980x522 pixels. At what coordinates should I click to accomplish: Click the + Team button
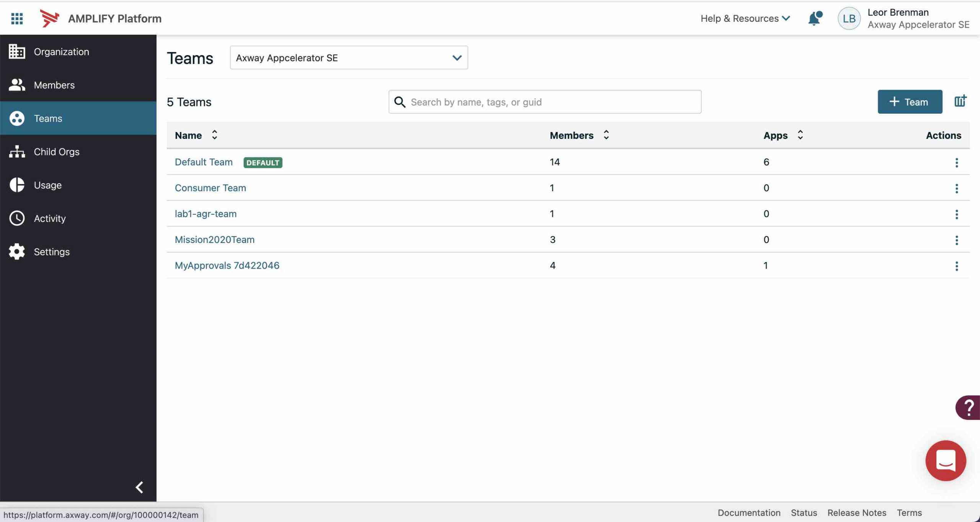tap(910, 102)
